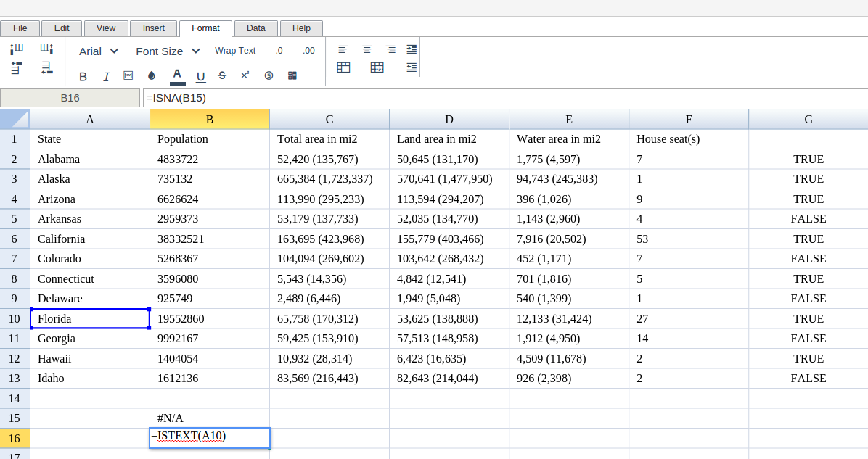This screenshot has width=868, height=459.
Task: Apply strikethrough to the cell text
Action: point(222,75)
